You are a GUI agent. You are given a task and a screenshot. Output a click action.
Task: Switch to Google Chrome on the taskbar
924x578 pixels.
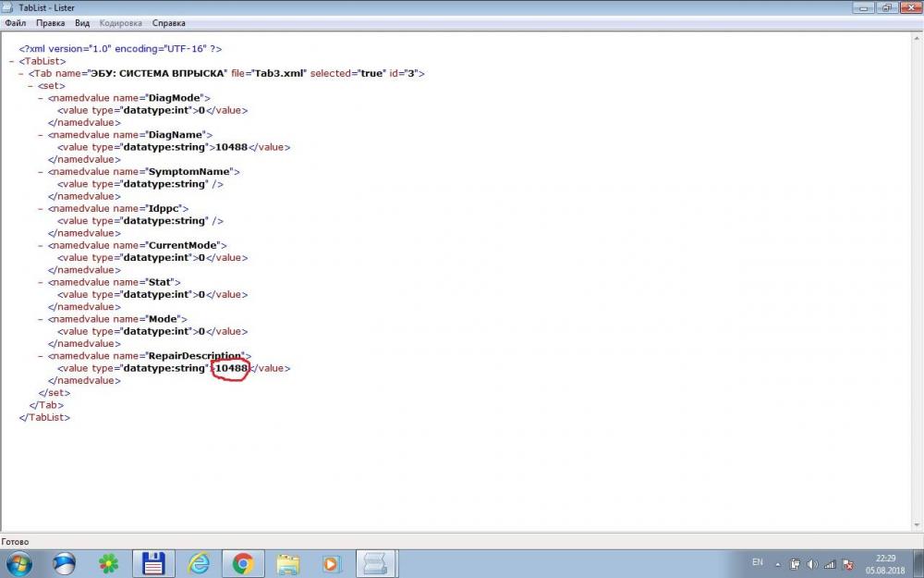[x=243, y=564]
